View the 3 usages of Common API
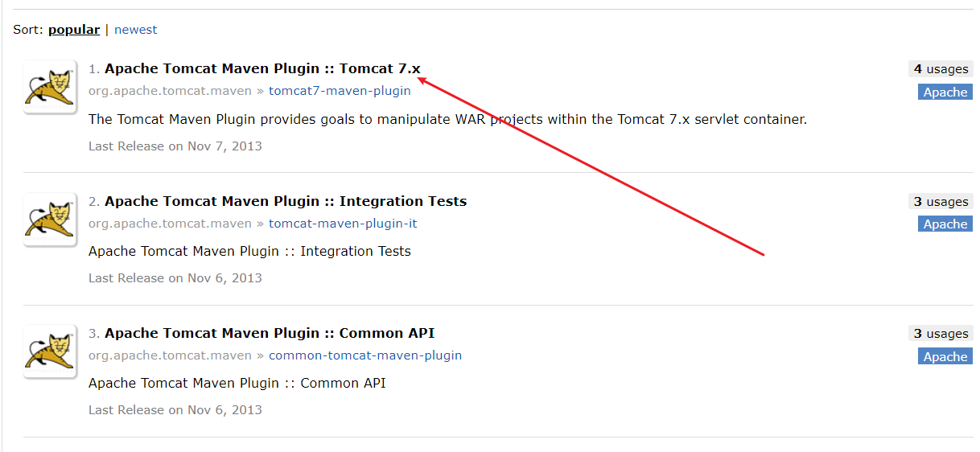Image resolution: width=980 pixels, height=452 pixels. click(941, 334)
